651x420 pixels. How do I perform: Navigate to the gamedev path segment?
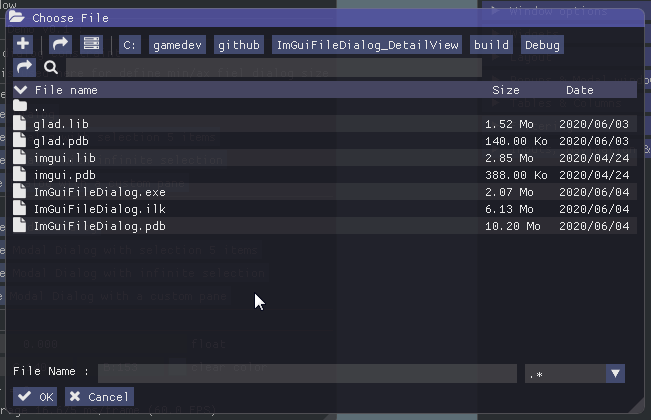click(x=177, y=45)
